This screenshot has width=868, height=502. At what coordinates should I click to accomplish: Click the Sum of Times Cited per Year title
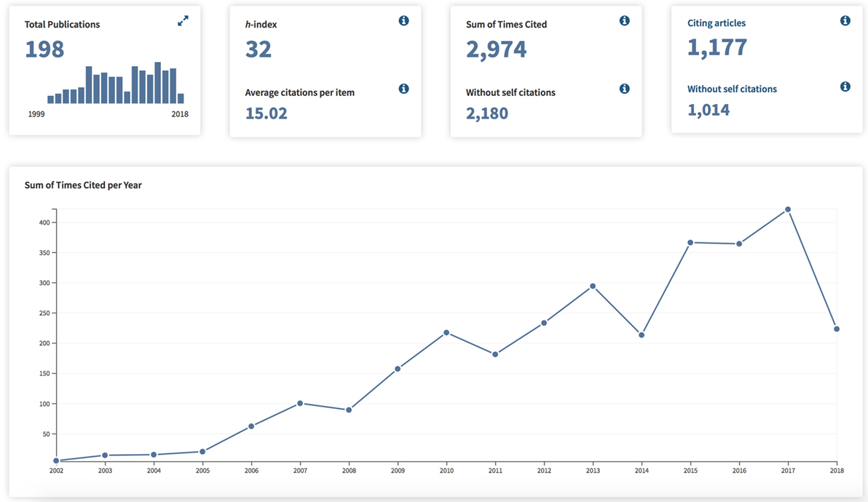(83, 186)
